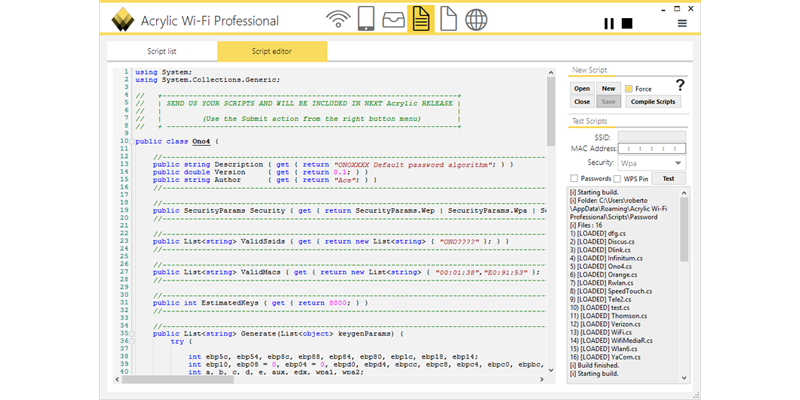Click the SSID input field
The height and width of the screenshot is (400, 800).
650,135
